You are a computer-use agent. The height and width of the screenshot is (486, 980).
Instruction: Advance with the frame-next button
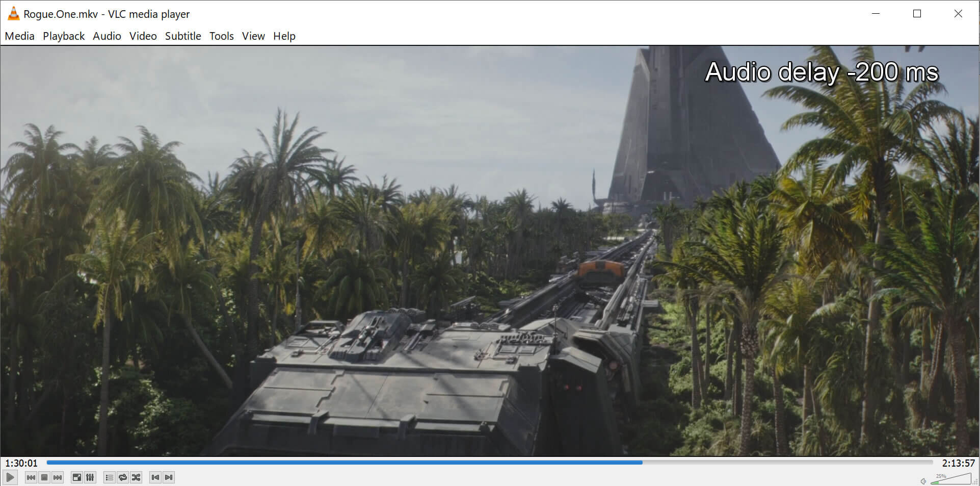[169, 478]
